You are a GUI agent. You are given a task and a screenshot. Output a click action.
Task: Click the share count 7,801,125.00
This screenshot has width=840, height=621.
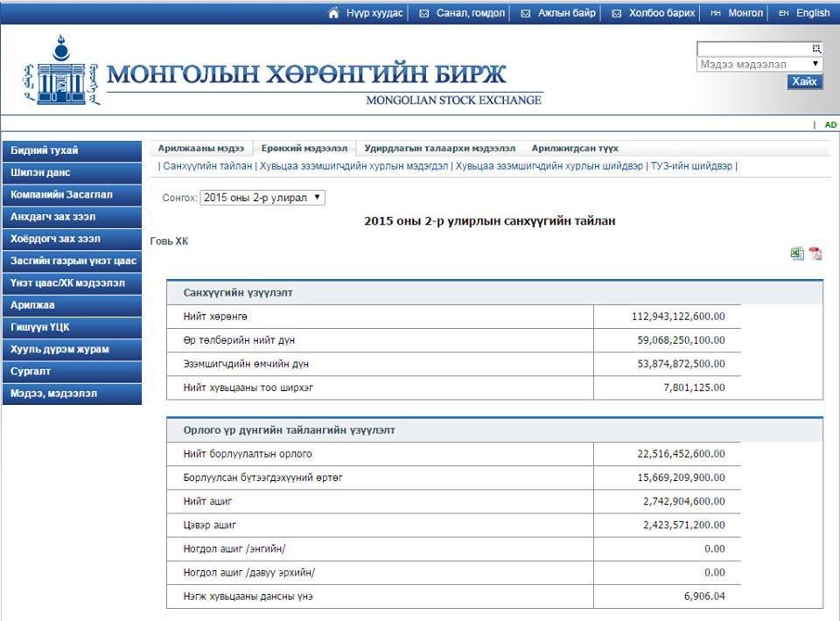(694, 387)
